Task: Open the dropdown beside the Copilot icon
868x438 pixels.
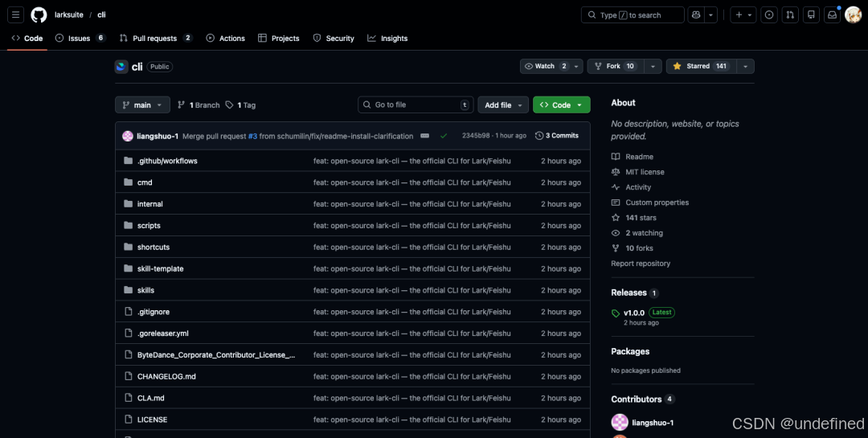Action: click(710, 15)
